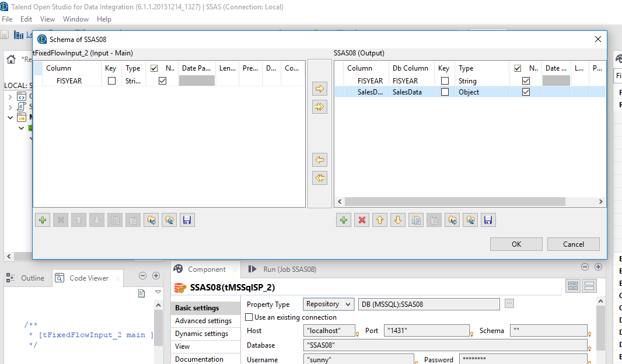Move selected output column up
Viewport: 622px width, 364px height.
pyautogui.click(x=380, y=220)
